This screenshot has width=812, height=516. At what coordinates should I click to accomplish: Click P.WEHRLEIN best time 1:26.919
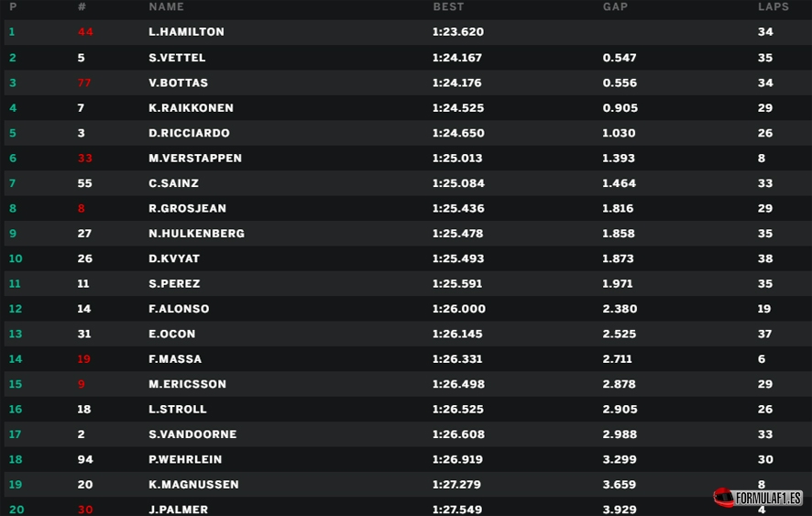coord(457,459)
